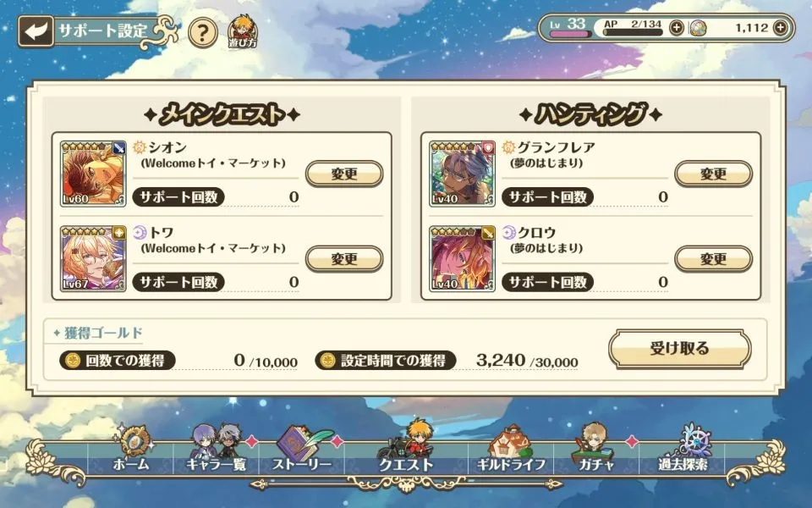Click 変更 for トワ
The height and width of the screenshot is (508, 812).
click(x=344, y=259)
